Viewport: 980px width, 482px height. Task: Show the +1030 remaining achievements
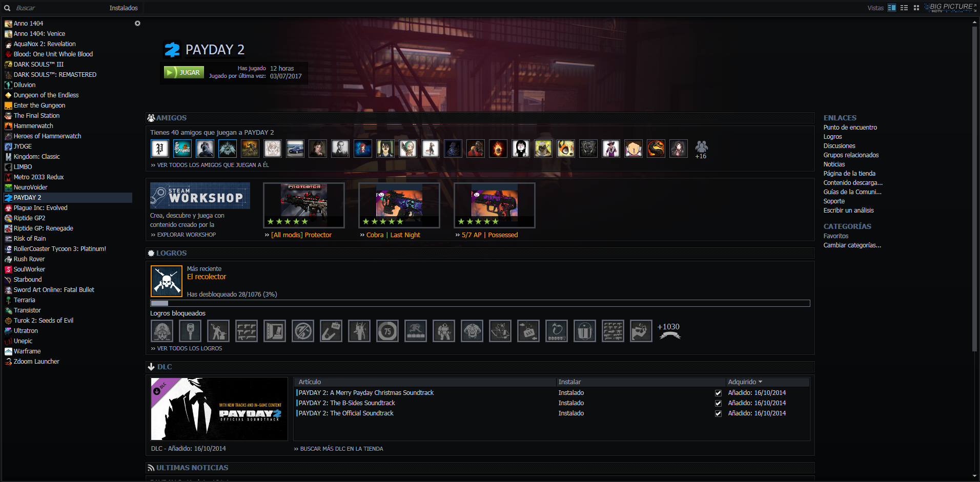tap(669, 331)
